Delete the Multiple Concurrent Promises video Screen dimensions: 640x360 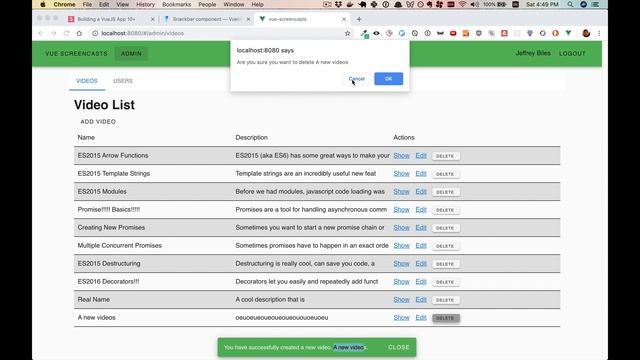pos(445,246)
